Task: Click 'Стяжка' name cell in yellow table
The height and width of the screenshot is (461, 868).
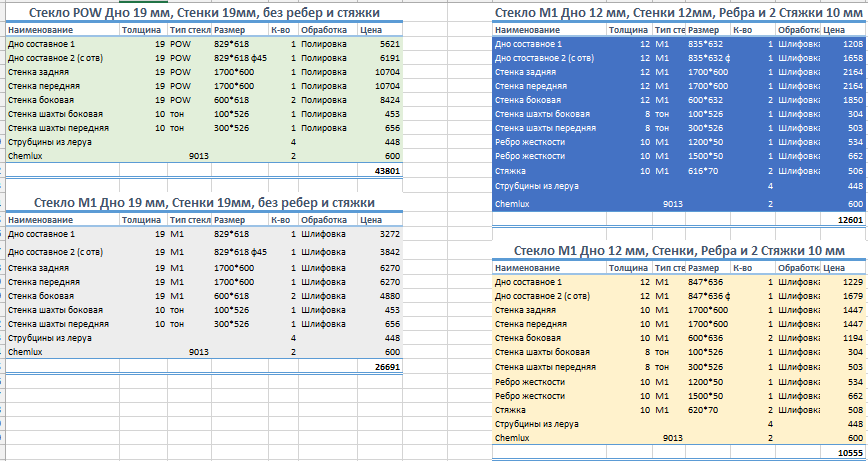Action: (x=510, y=410)
